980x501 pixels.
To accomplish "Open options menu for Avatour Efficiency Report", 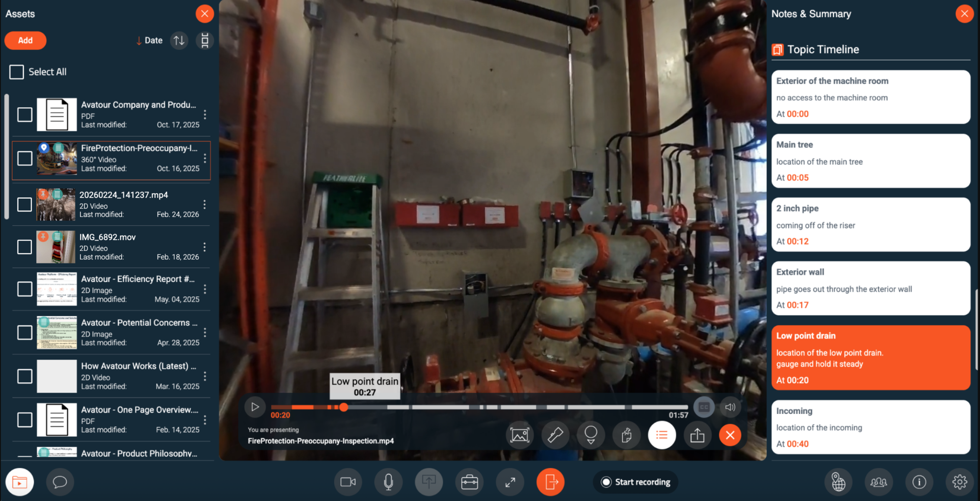I will 205,289.
